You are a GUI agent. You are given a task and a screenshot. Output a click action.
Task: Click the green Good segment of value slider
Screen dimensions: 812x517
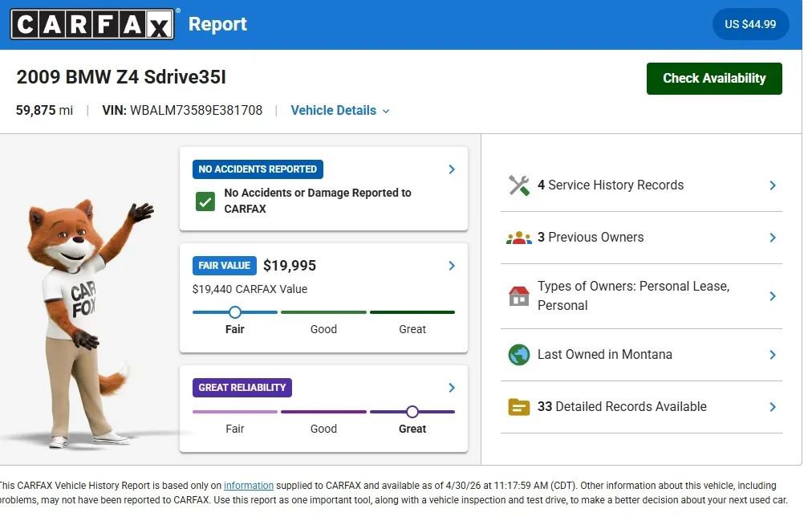click(x=323, y=312)
